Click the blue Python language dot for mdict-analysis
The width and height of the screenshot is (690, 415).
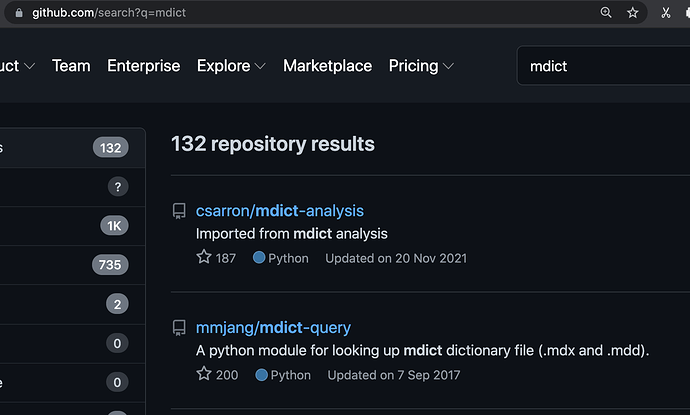pos(259,258)
